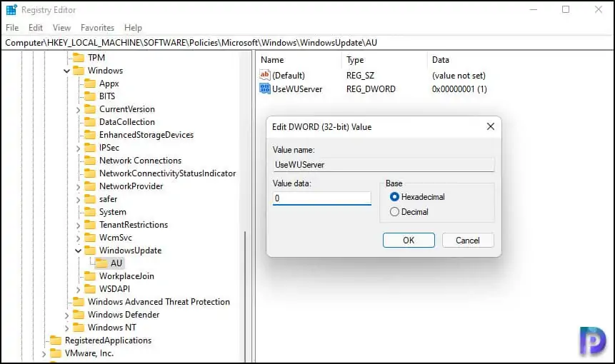This screenshot has height=364, width=615.
Task: Open the Help menu
Action: [x=133, y=28]
